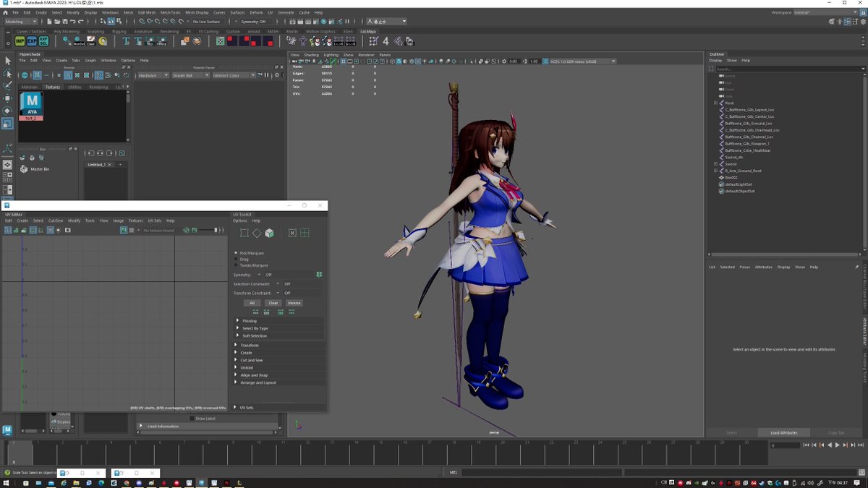Viewport: 868px width, 488px height.
Task: Open the Shader Ball dropdown
Action: click(x=190, y=75)
